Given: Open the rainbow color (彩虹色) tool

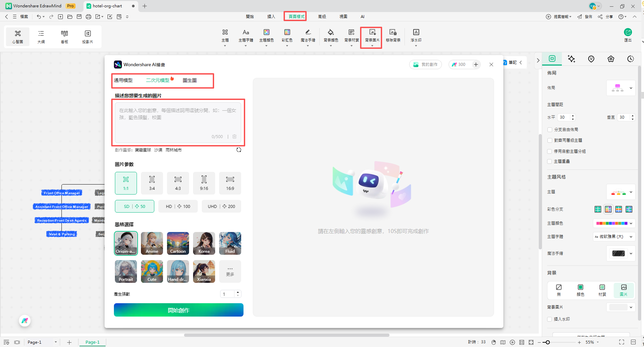Looking at the screenshot, I should coord(287,32).
